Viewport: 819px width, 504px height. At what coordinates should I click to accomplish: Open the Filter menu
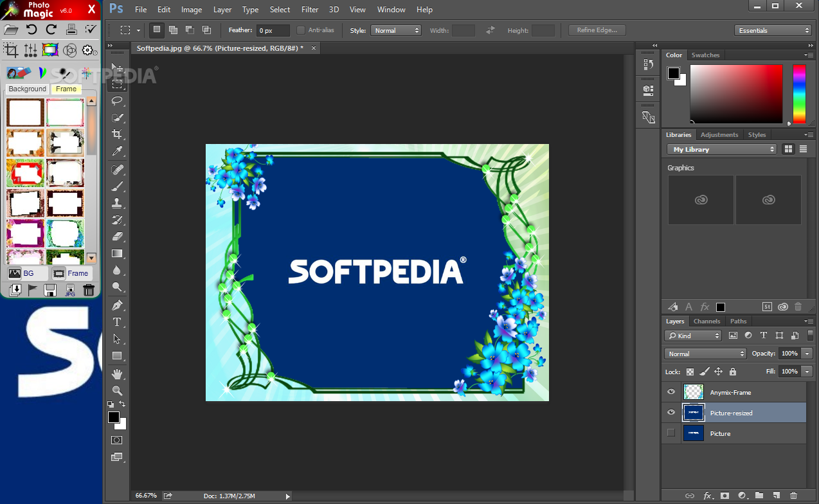310,10
